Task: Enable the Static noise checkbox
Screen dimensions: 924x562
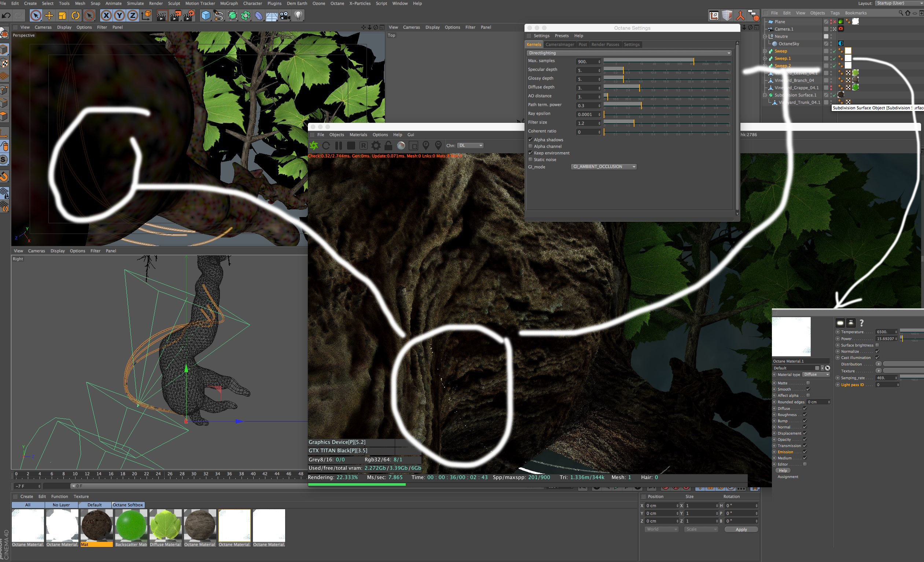Action: click(x=530, y=159)
